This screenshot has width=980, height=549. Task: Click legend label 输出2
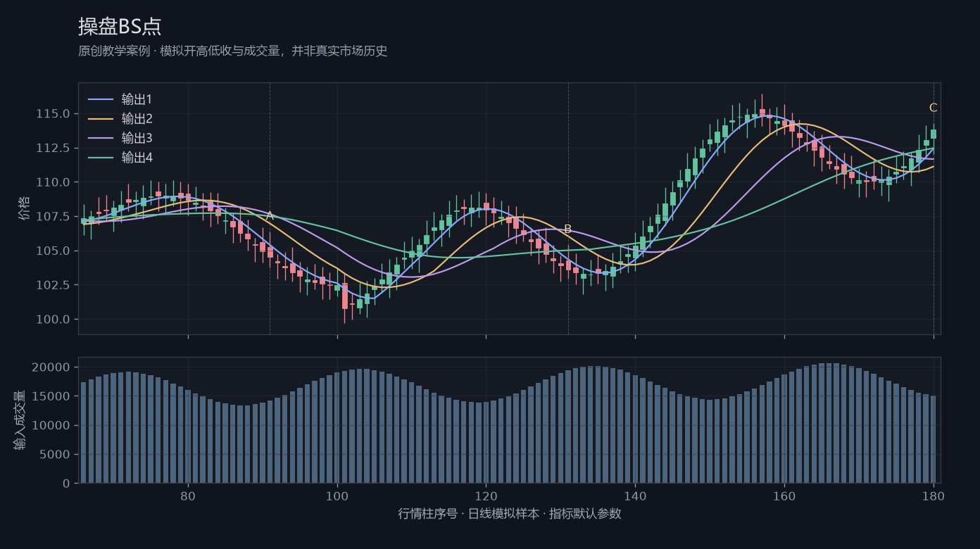point(137,119)
